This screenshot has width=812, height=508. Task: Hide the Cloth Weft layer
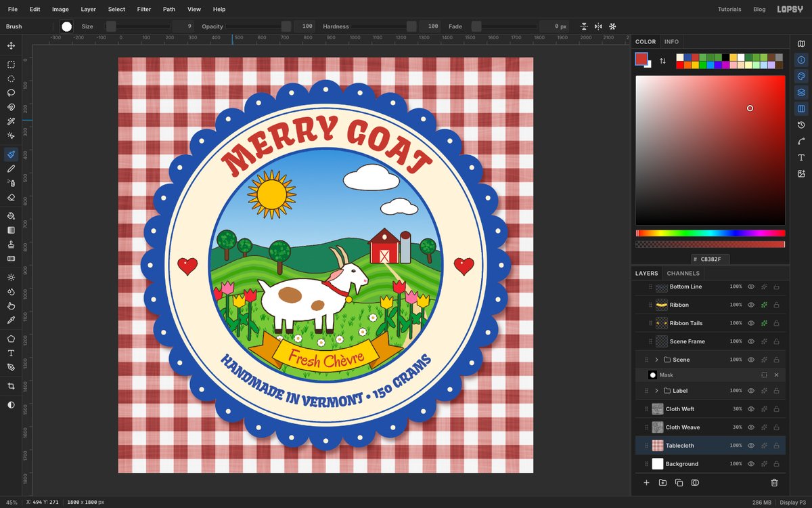(x=750, y=409)
